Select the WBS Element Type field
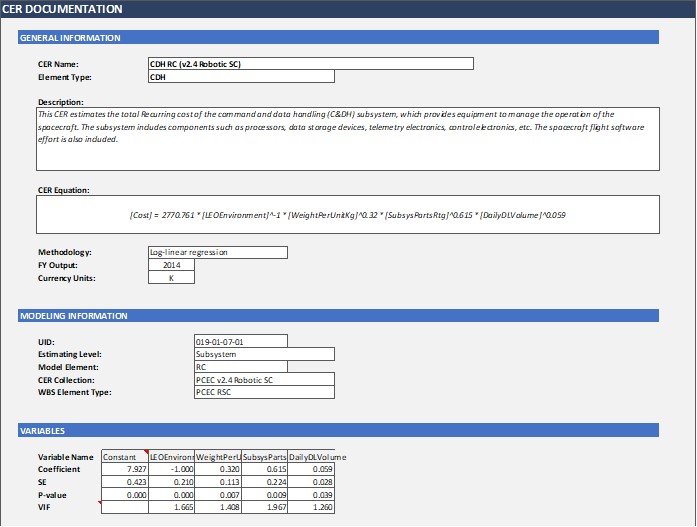This screenshot has height=527, width=697. click(264, 393)
